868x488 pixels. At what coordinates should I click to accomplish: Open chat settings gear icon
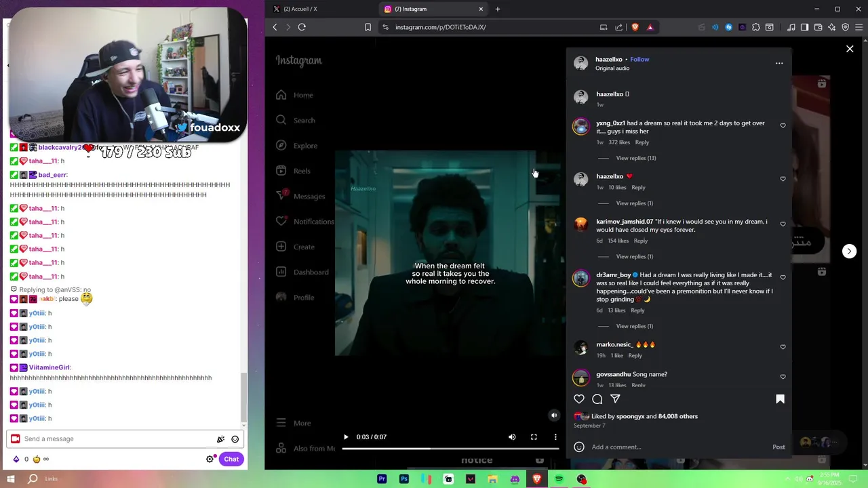click(210, 459)
